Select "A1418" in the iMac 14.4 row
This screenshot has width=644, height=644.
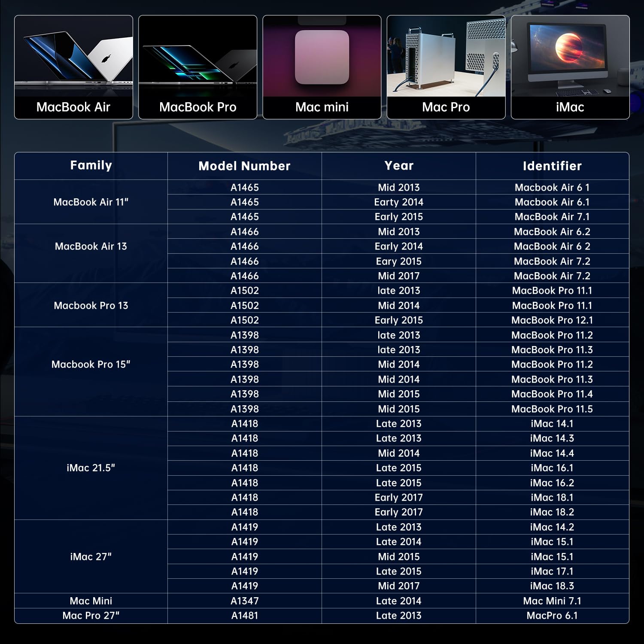245,453
